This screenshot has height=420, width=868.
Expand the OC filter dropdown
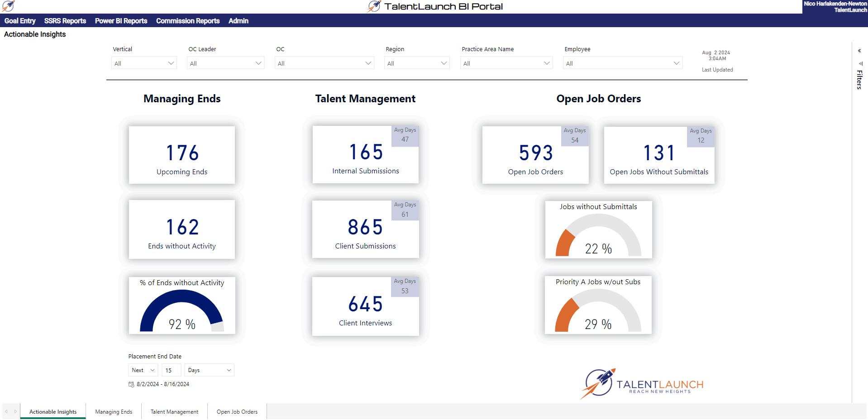coord(324,63)
